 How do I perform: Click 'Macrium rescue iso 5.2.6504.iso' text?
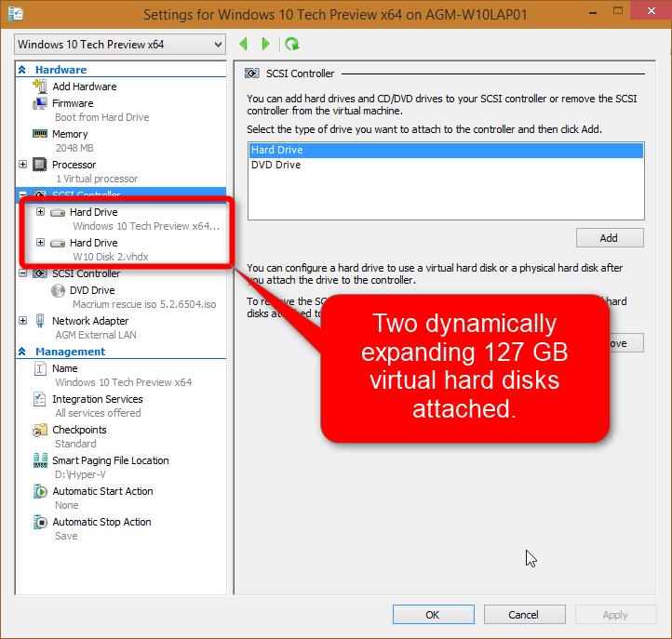pos(144,304)
